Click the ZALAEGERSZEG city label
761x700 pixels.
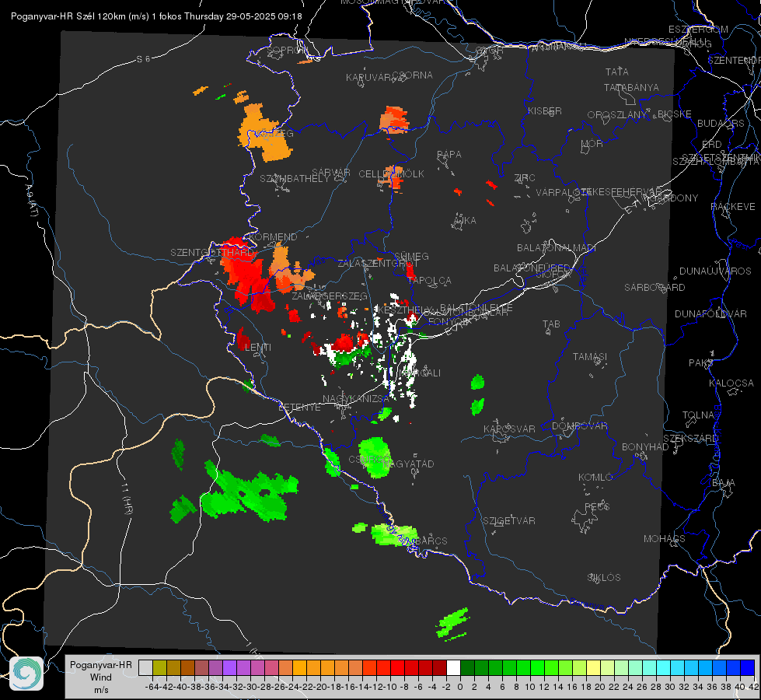[330, 296]
